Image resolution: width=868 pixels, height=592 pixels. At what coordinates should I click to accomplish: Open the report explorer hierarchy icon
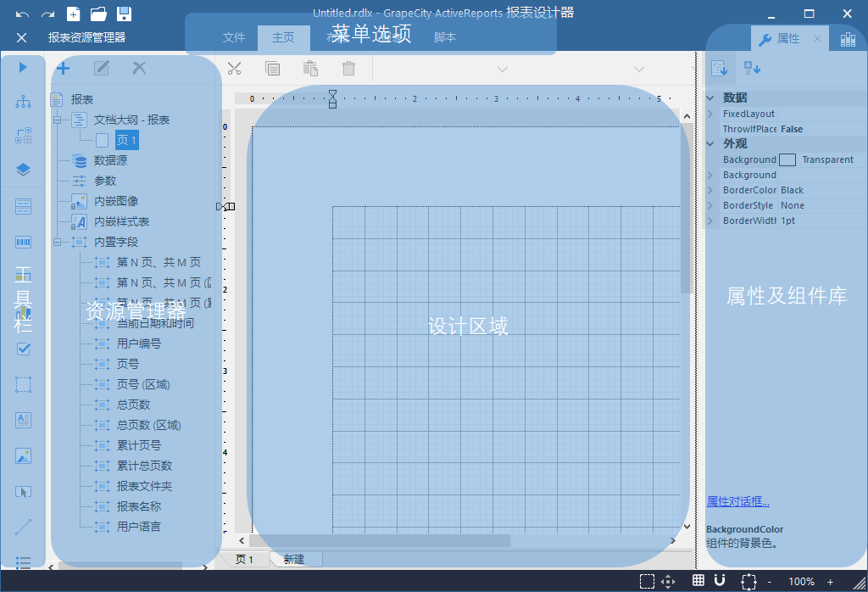coord(23,101)
